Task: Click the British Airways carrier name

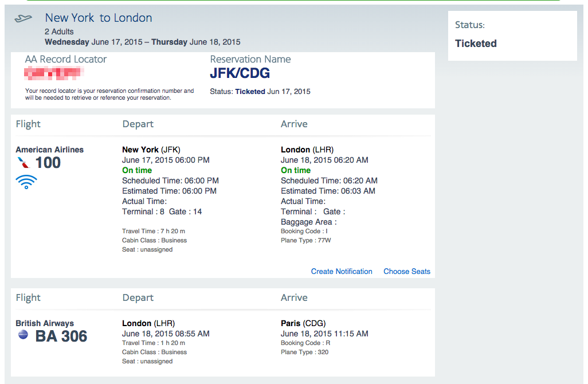Action: click(x=45, y=323)
